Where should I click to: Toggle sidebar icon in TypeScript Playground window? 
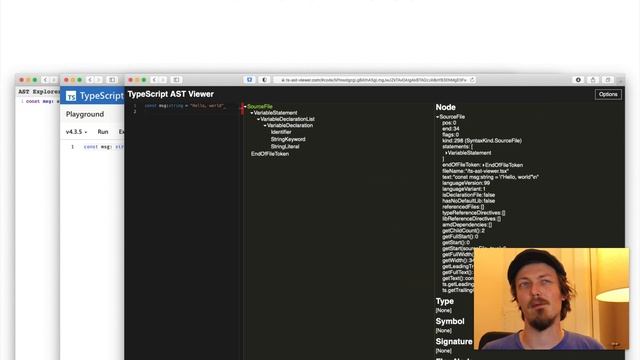112,80
